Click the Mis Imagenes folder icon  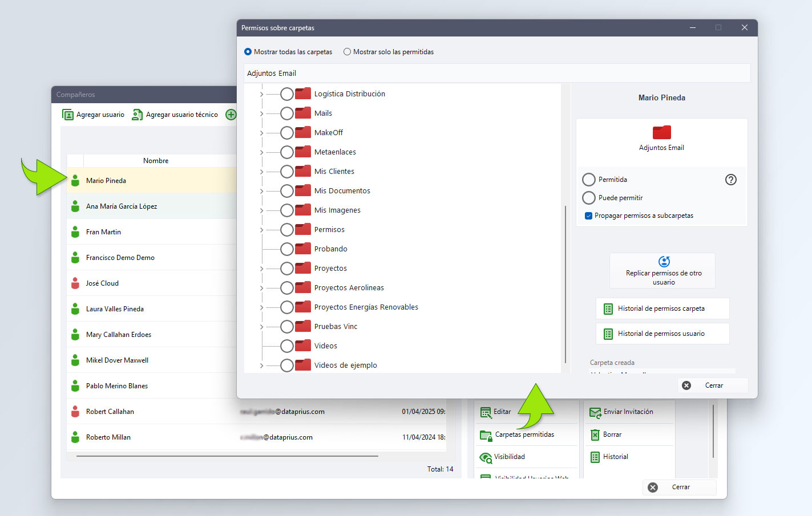point(303,210)
